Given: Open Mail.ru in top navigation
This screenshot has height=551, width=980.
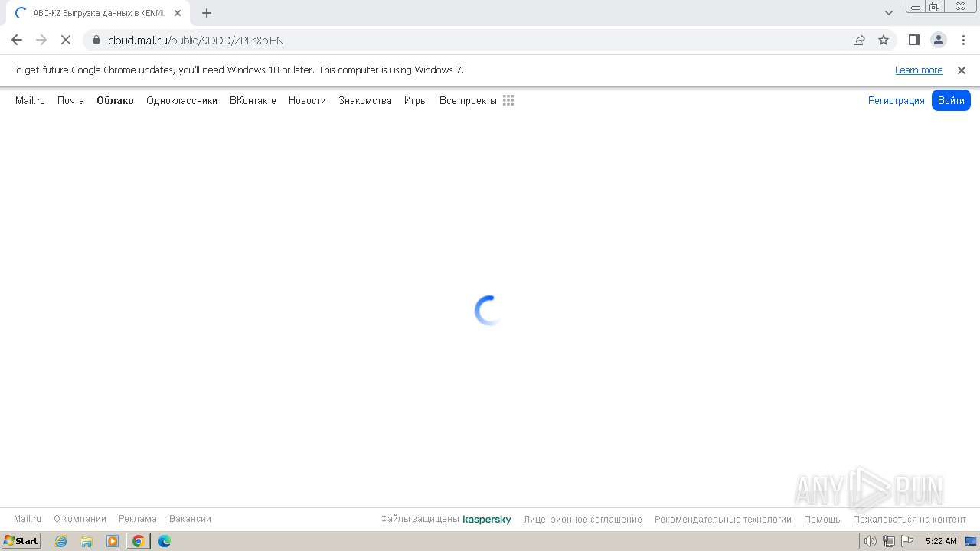Looking at the screenshot, I should (x=30, y=100).
